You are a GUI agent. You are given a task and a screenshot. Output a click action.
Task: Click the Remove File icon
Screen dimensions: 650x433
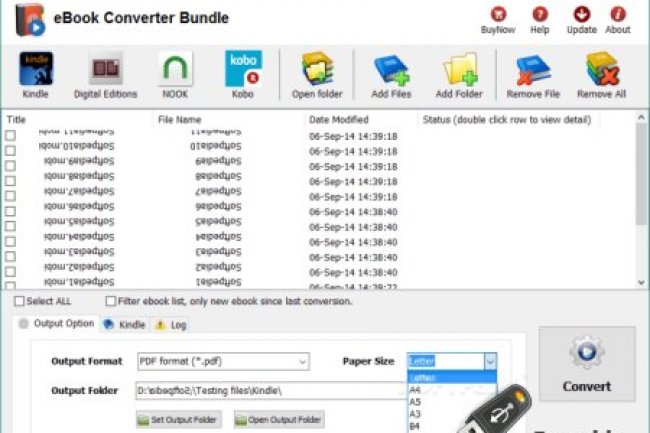(532, 71)
